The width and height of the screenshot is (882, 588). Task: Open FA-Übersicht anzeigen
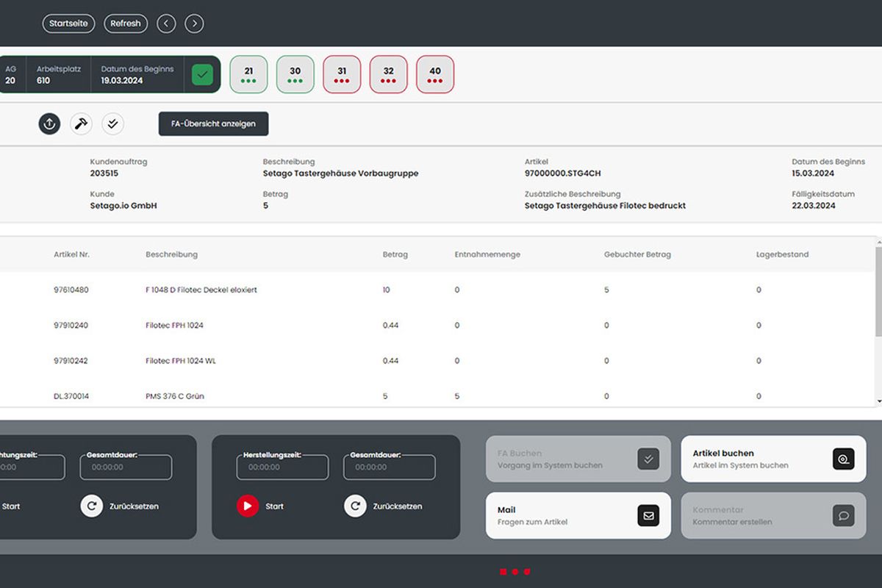point(213,123)
